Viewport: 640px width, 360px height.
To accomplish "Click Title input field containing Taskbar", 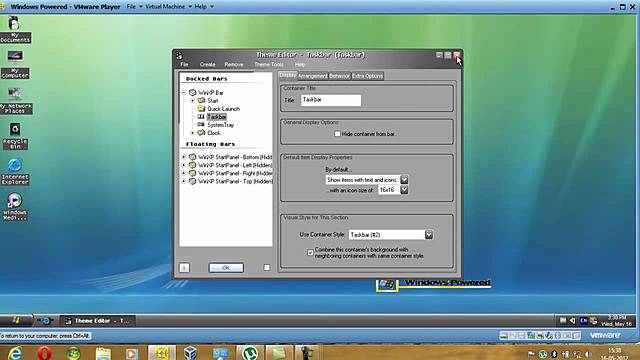I will point(331,100).
